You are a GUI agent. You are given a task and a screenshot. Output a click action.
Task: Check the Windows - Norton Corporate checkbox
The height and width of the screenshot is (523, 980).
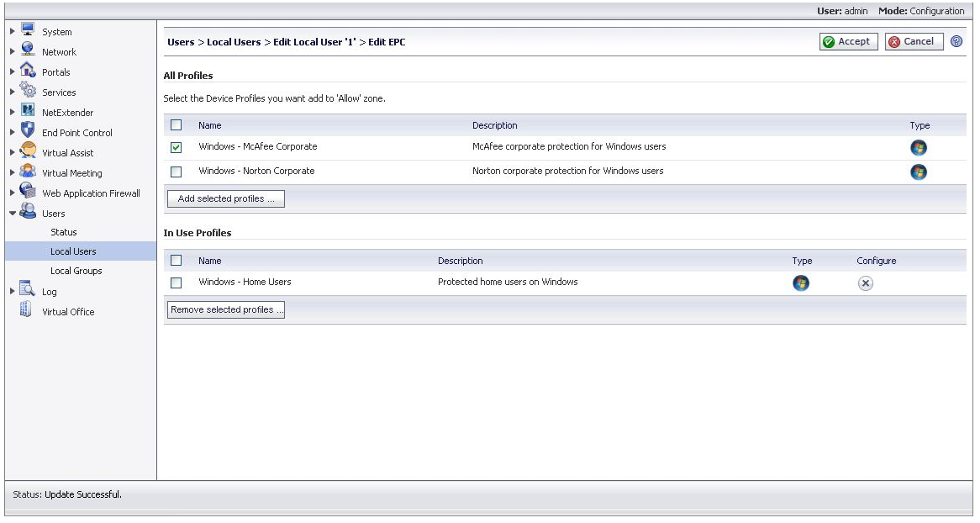[x=177, y=172]
